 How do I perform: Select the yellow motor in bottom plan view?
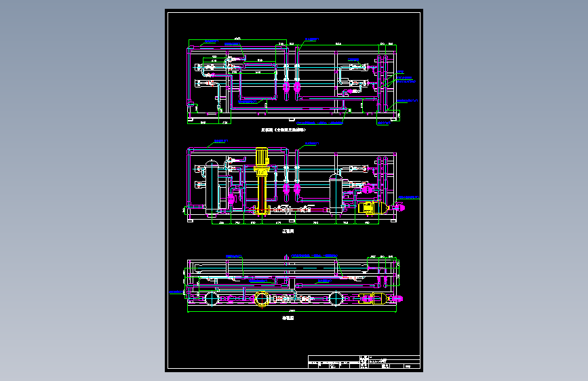click(372, 298)
